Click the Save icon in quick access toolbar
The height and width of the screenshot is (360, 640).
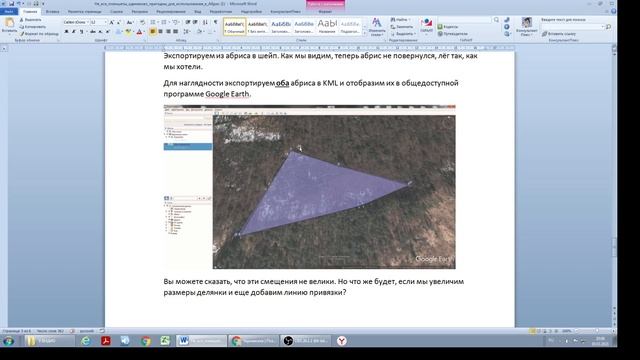pos(11,3)
